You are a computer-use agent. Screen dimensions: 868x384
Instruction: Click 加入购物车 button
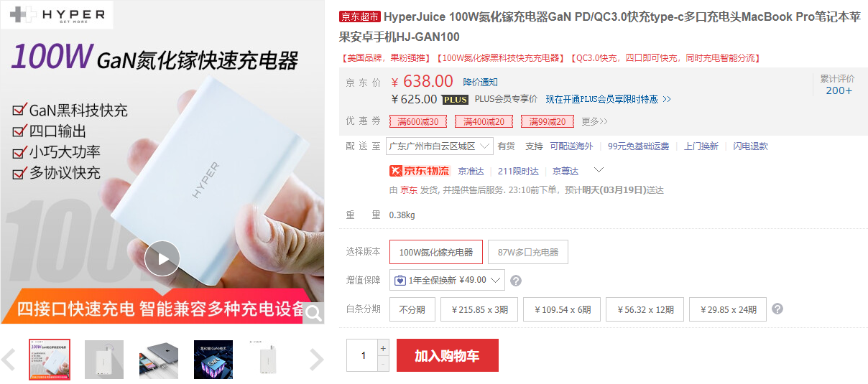(x=447, y=355)
